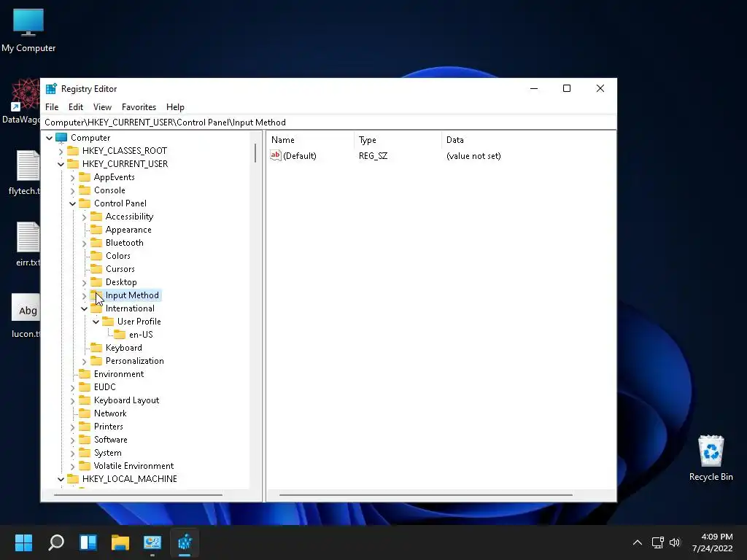Image resolution: width=747 pixels, height=560 pixels.
Task: Select HKEY_CLASSES_ROOT folder icon
Action: tap(73, 150)
